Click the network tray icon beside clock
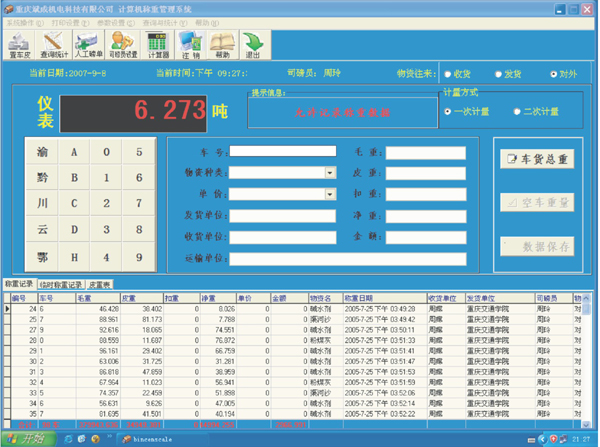The image size is (600, 447). coord(563,439)
